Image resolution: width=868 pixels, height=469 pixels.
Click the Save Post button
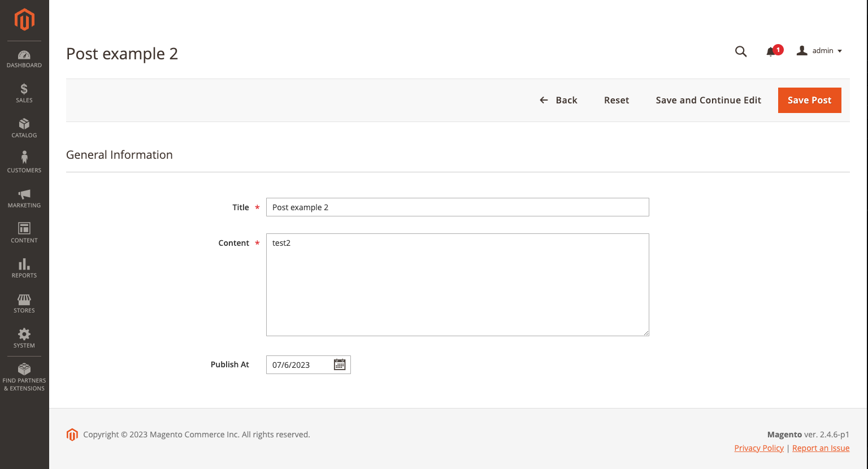[x=809, y=100]
